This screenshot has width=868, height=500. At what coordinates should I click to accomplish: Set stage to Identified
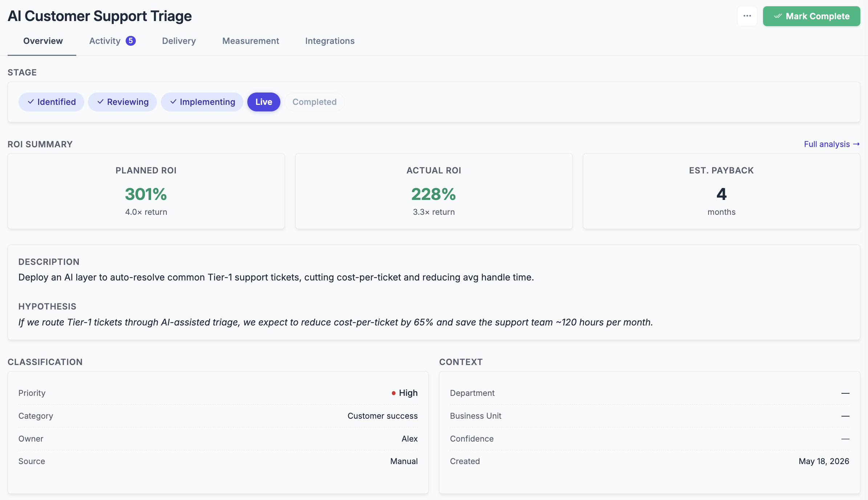coord(51,102)
